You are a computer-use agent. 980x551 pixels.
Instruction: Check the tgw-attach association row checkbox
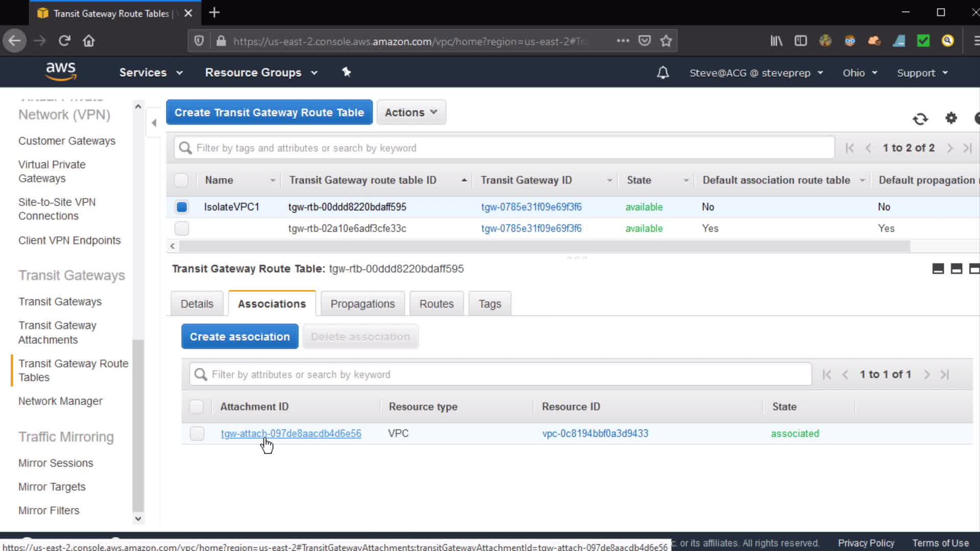pyautogui.click(x=197, y=434)
